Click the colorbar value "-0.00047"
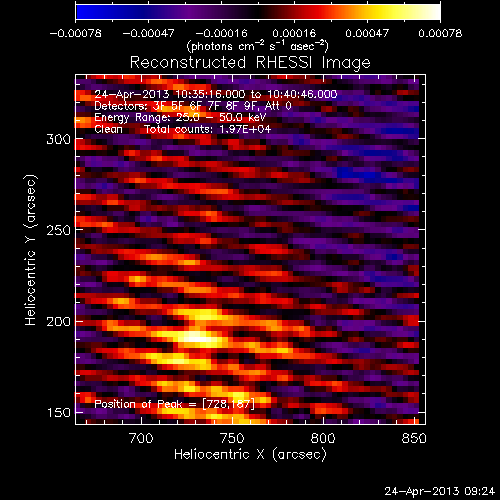The image size is (500, 500). pos(148,33)
